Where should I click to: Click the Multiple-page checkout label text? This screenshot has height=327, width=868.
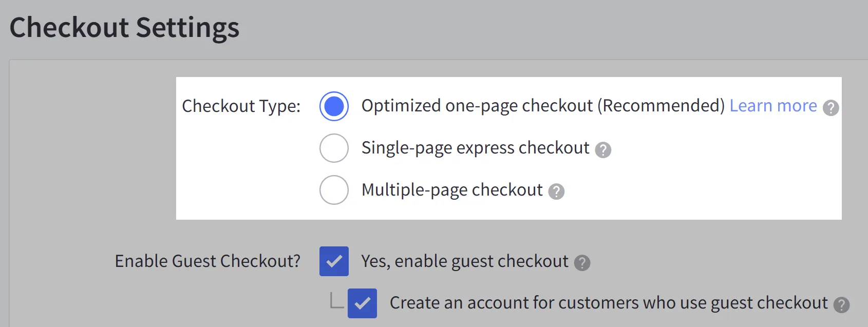point(451,190)
